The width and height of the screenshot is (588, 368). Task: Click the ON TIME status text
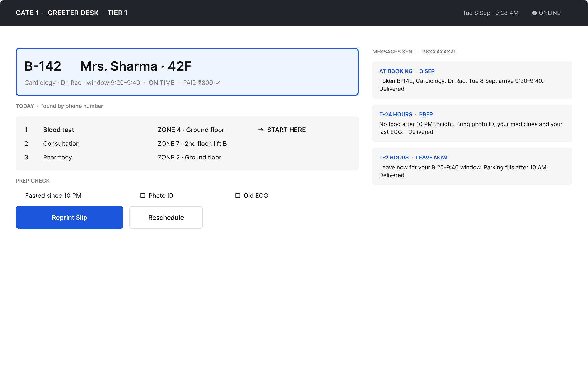[161, 83]
